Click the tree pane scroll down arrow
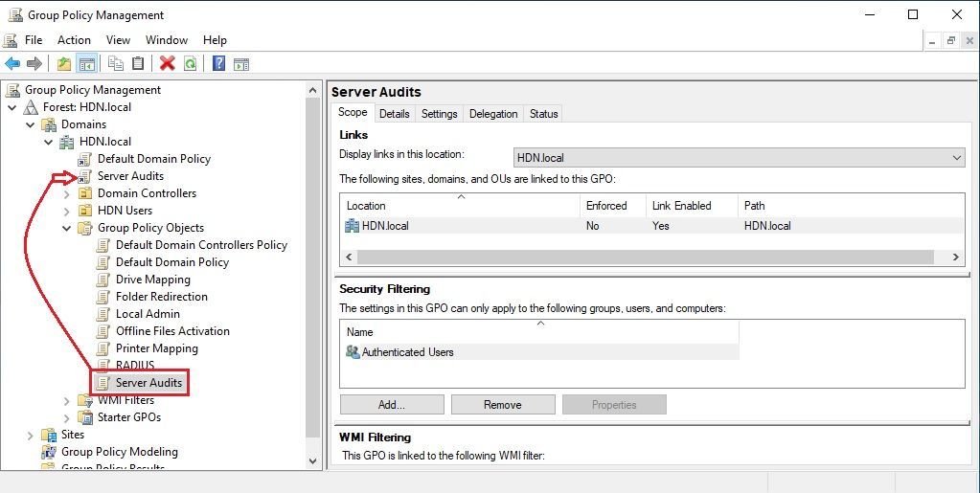The height and width of the screenshot is (493, 980). click(x=313, y=461)
